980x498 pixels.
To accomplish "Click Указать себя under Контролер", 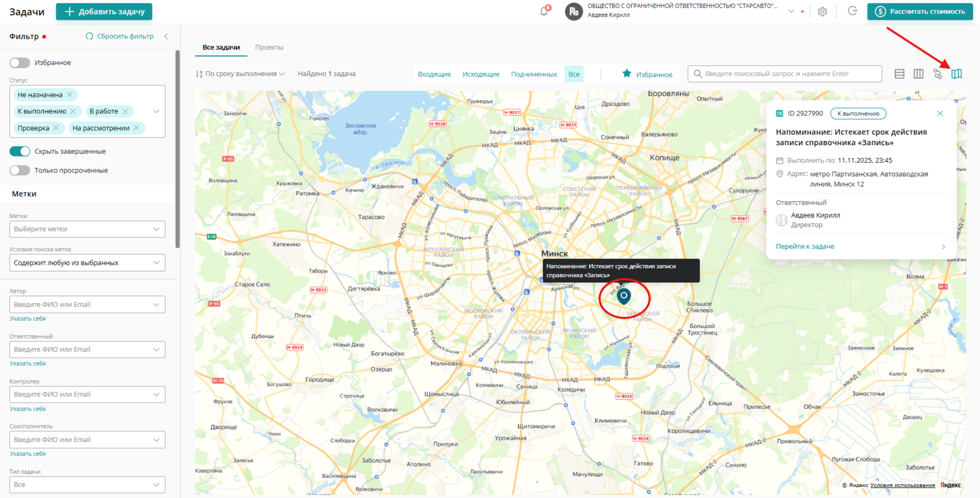I will click(27, 409).
